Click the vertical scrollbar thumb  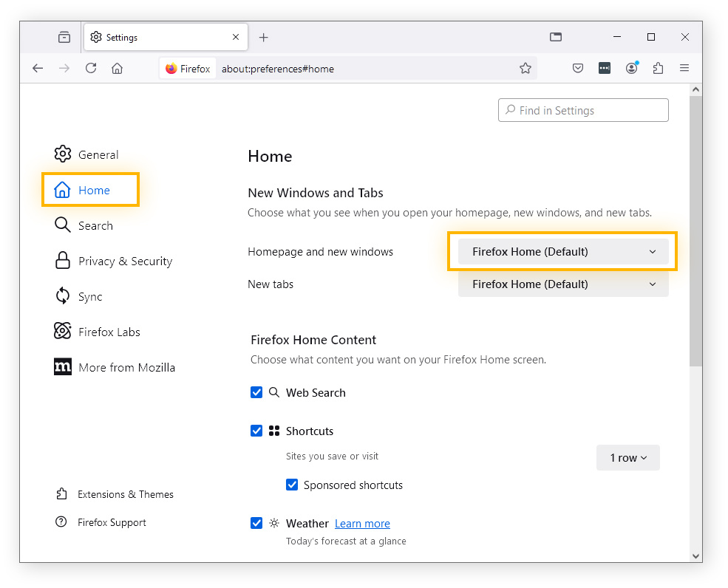(x=695, y=229)
